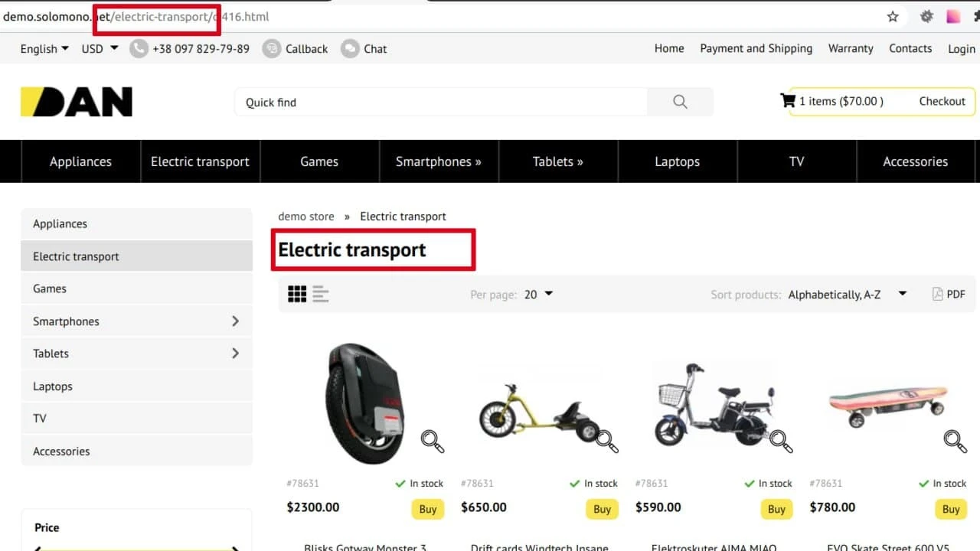
Task: Open the Sort products dropdown
Action: (x=847, y=295)
